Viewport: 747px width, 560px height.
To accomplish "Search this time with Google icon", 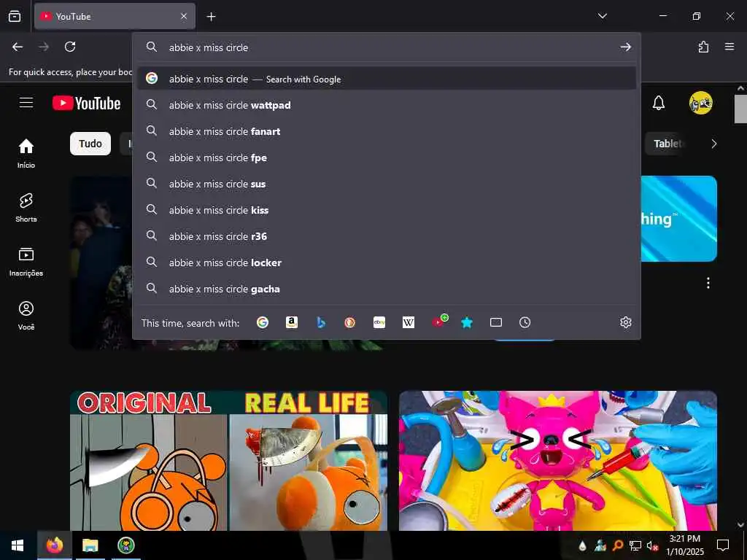I will (x=263, y=322).
